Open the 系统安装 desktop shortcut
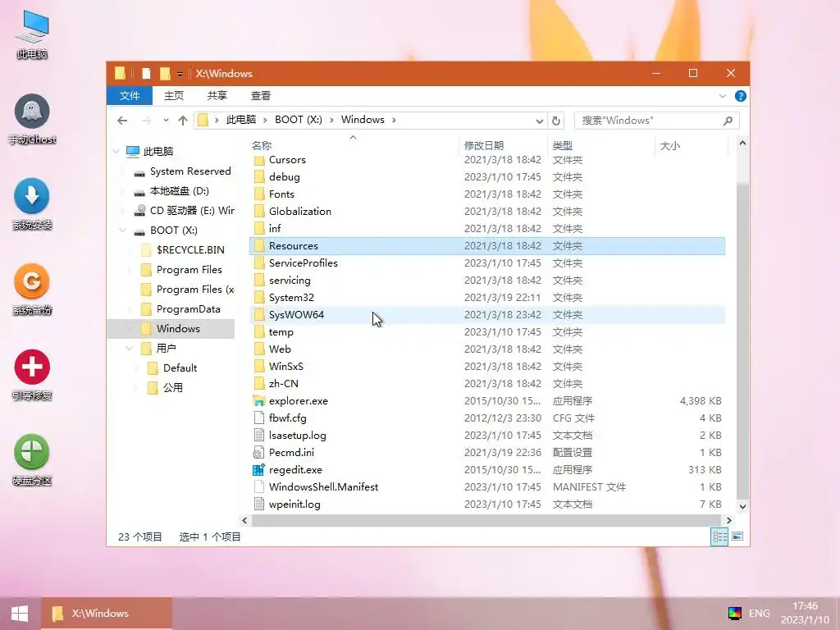The height and width of the screenshot is (630, 840). 32,204
